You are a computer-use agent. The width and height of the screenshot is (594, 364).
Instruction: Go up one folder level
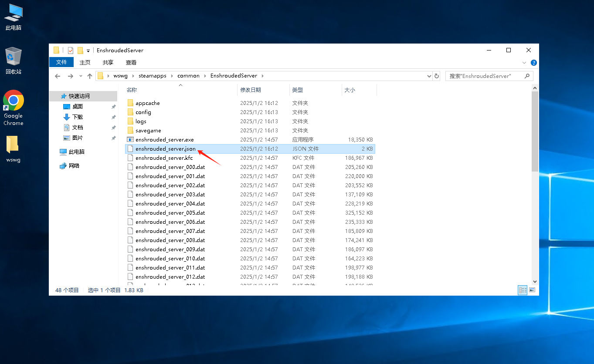pyautogui.click(x=90, y=76)
